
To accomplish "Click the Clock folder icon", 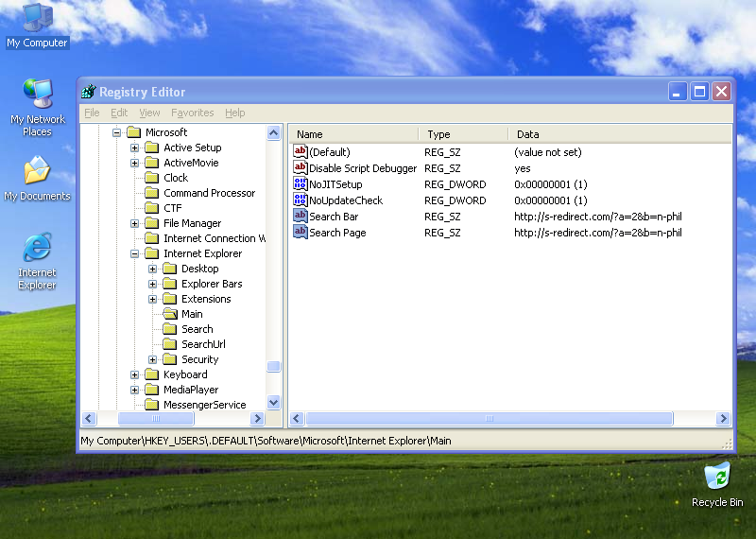I will pyautogui.click(x=152, y=178).
